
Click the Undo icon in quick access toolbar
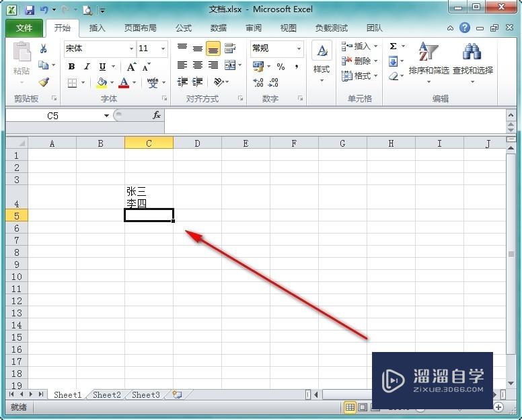click(x=44, y=10)
